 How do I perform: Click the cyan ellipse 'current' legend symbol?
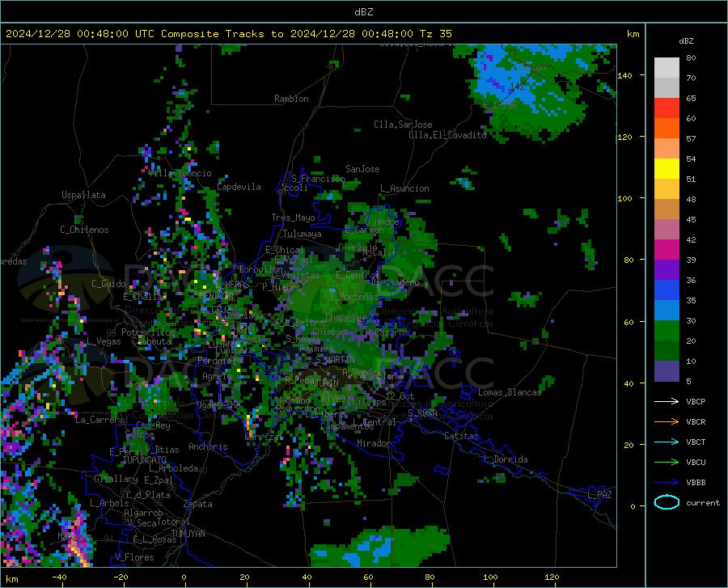[667, 502]
